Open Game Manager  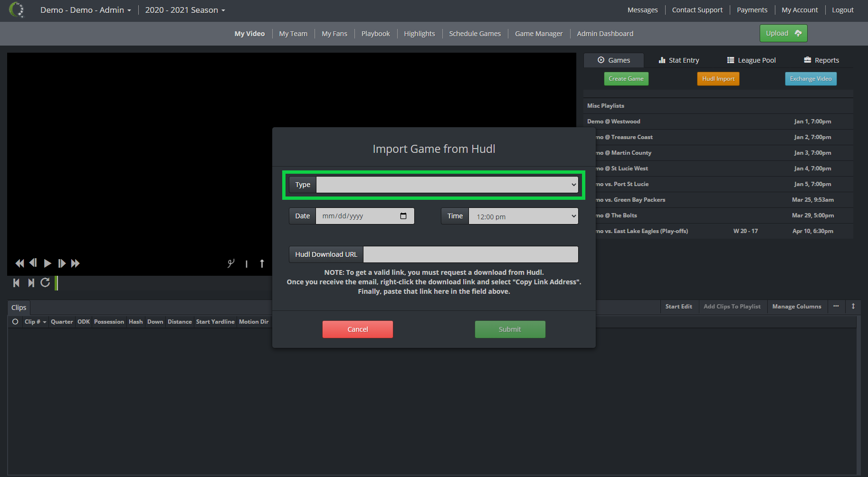[539, 34]
